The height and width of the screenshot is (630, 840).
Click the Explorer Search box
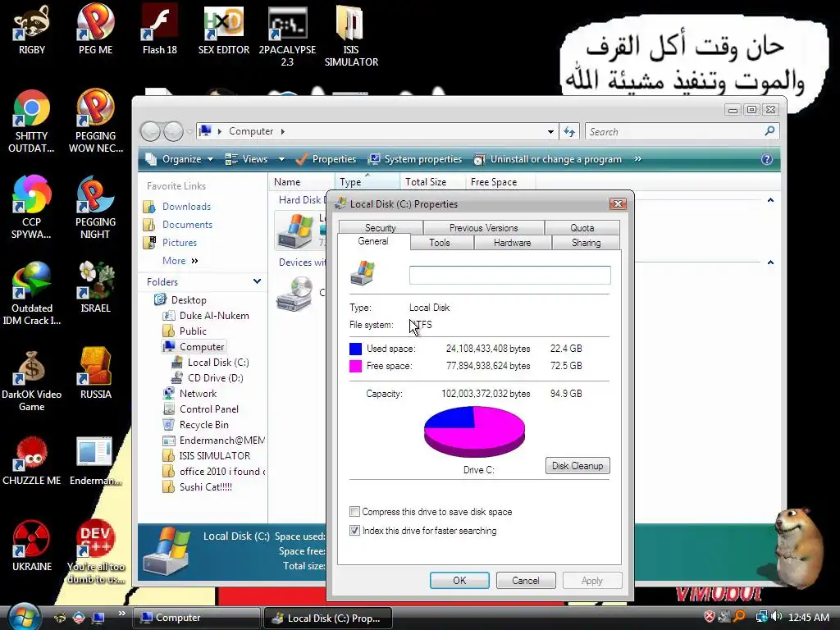pos(682,132)
